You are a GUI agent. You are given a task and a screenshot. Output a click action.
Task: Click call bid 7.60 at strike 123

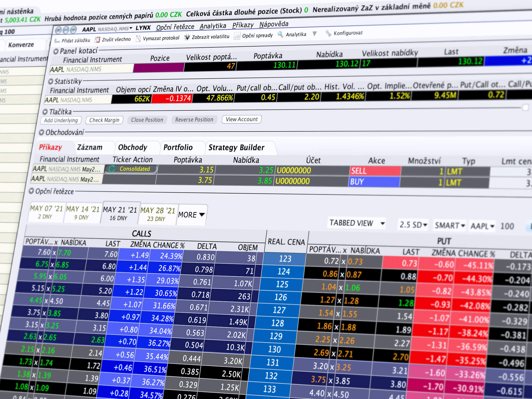(44, 252)
